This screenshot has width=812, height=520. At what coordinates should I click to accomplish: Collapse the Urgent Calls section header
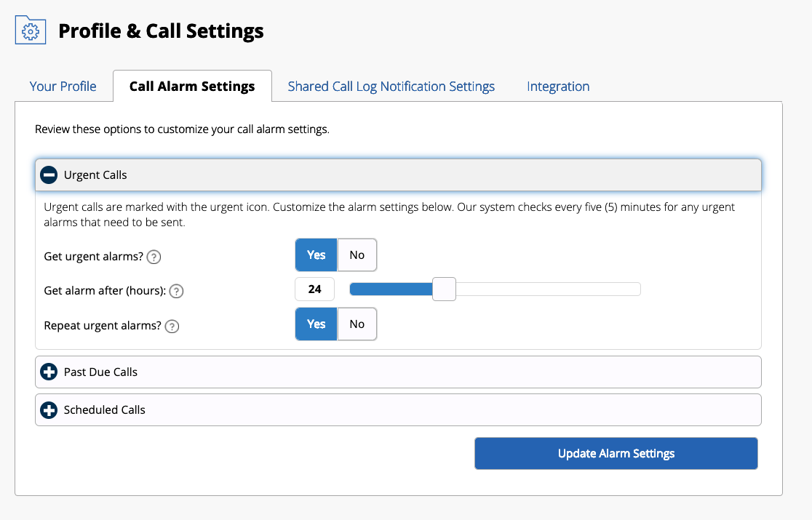397,175
